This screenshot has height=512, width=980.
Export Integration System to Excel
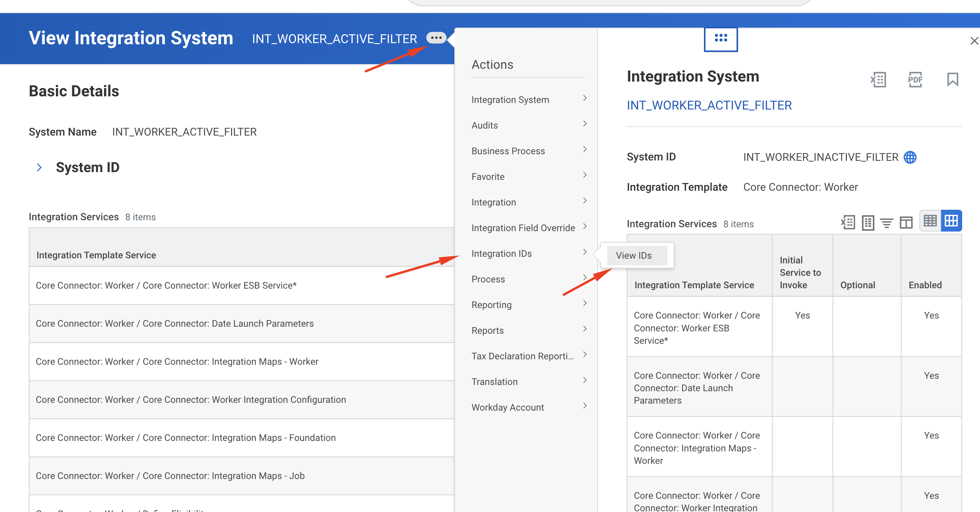[x=878, y=80]
